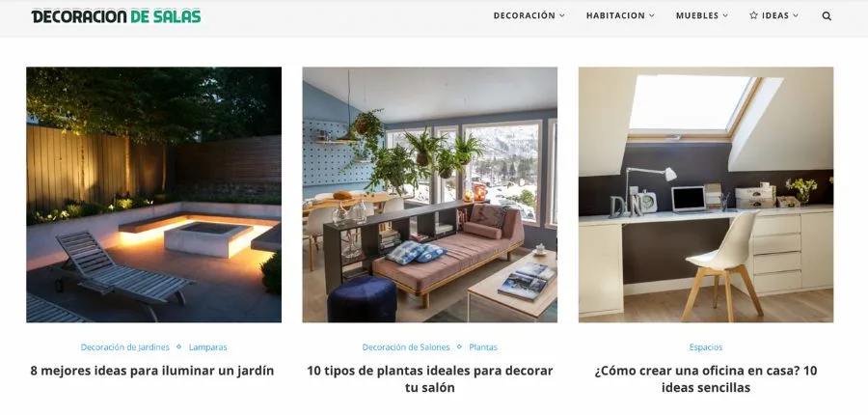Click diamond separator between Salones and Plantas

point(459,346)
